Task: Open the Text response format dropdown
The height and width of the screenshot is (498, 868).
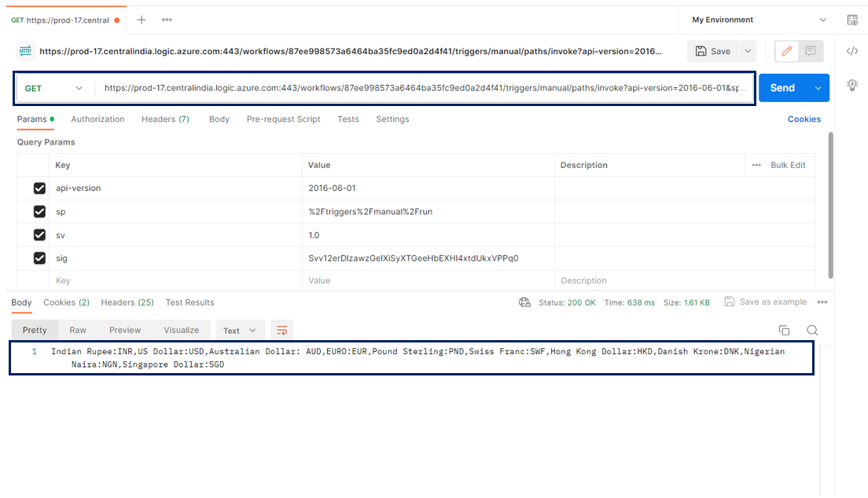Action: click(240, 330)
